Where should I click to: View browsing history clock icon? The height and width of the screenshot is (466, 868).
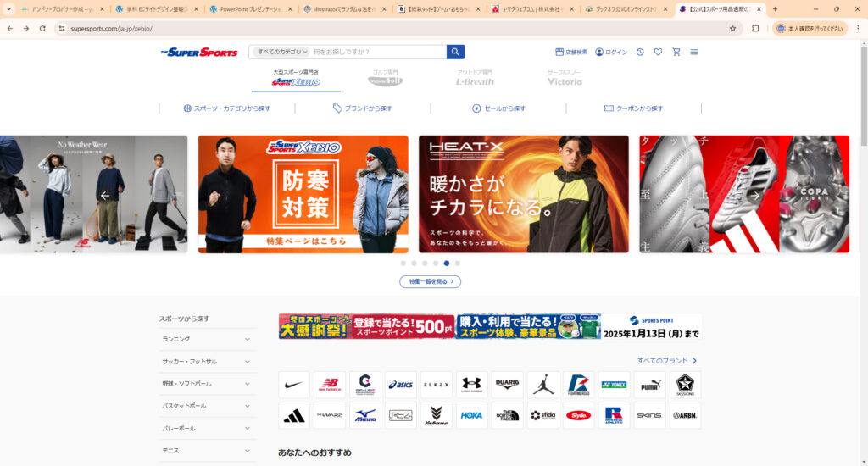(640, 52)
